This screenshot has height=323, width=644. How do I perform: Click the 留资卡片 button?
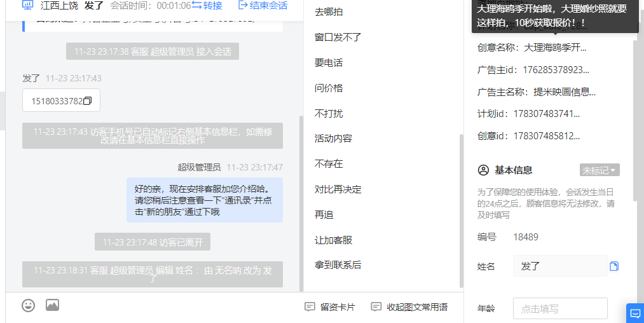point(330,307)
